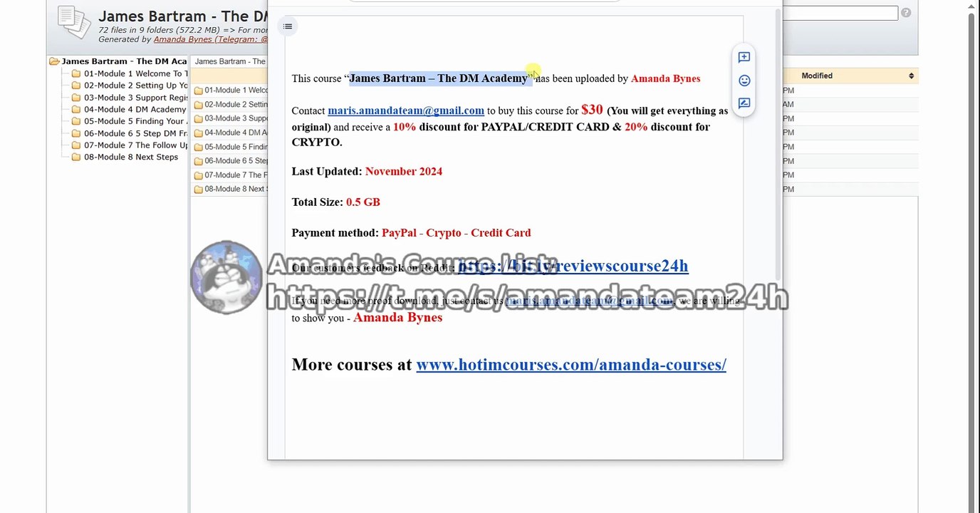Click the $30 price text
This screenshot has width=980, height=513.
[x=592, y=110]
